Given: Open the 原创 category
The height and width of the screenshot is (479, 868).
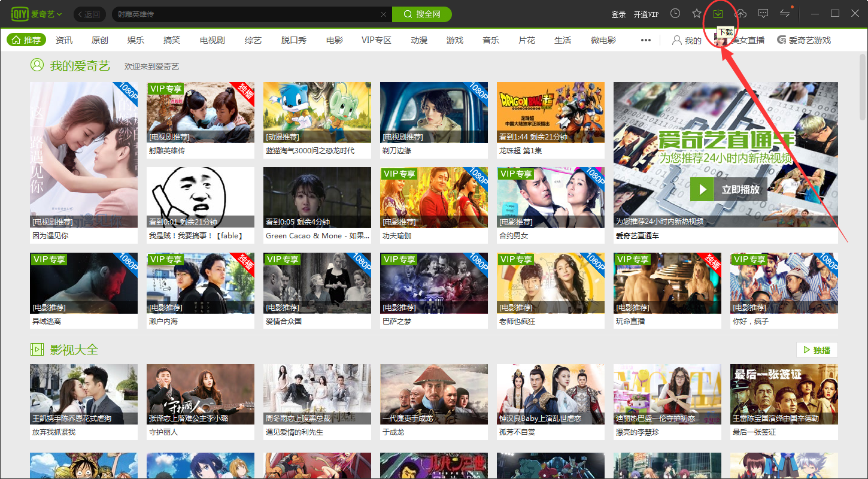Looking at the screenshot, I should [100, 40].
